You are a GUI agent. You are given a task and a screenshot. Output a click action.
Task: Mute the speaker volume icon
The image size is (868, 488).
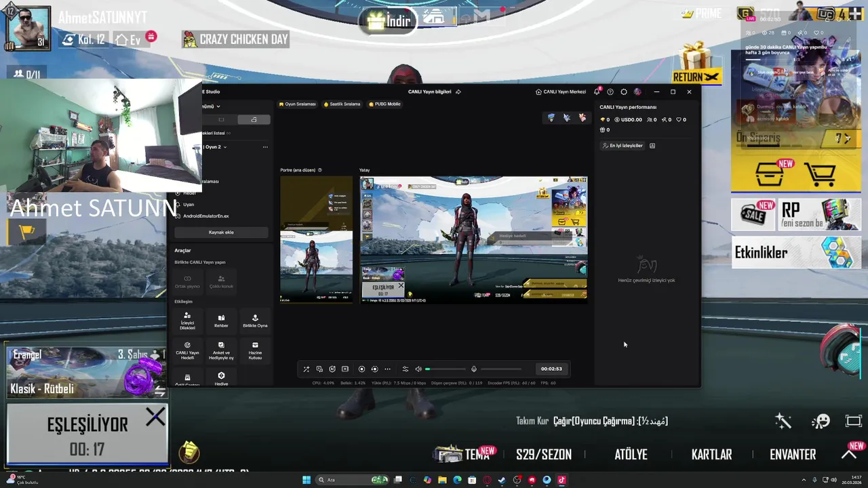pyautogui.click(x=418, y=369)
